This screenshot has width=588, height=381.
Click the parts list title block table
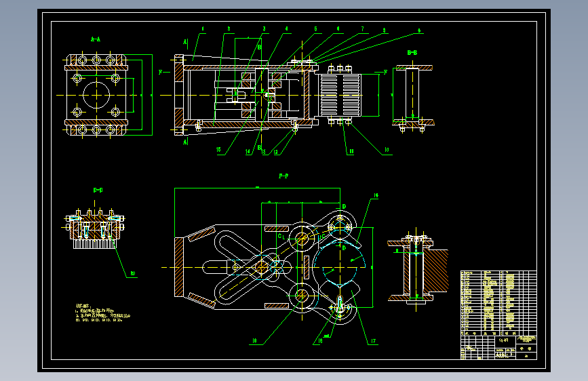pyautogui.click(x=498, y=315)
